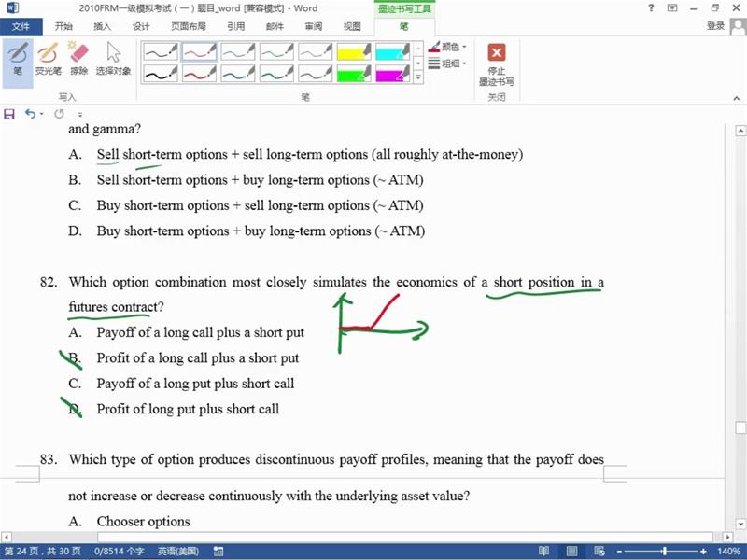Click Stop Inking (停止墨迹书写) button
The image size is (747, 560).
click(x=497, y=63)
